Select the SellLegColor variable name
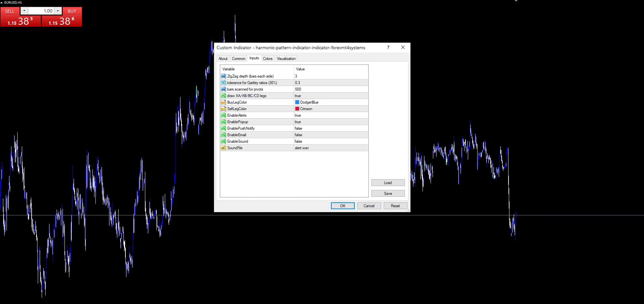This screenshot has height=304, width=644. pos(237,109)
